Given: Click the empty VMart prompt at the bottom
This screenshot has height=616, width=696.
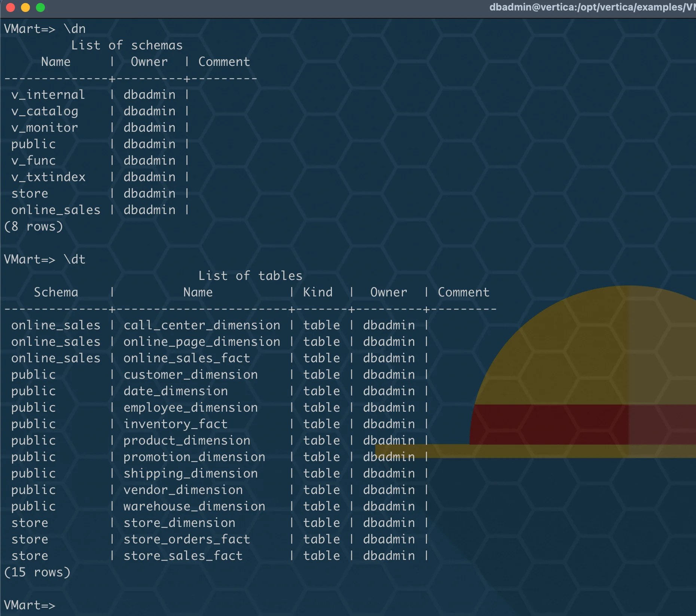Looking at the screenshot, I should click(30, 605).
